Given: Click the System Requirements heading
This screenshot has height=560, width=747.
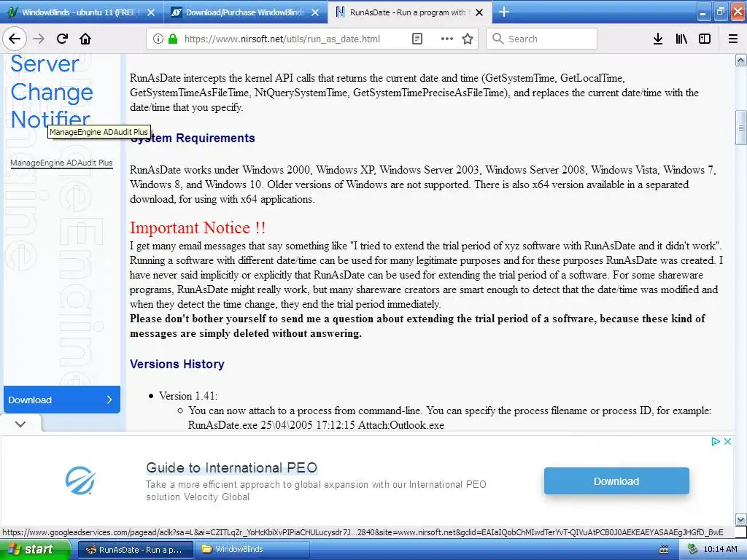Looking at the screenshot, I should tap(193, 138).
